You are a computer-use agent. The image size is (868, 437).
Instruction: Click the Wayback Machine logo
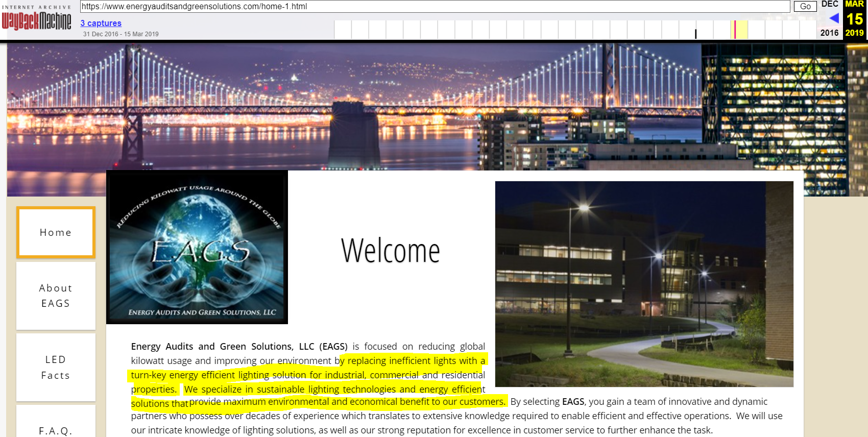click(36, 21)
